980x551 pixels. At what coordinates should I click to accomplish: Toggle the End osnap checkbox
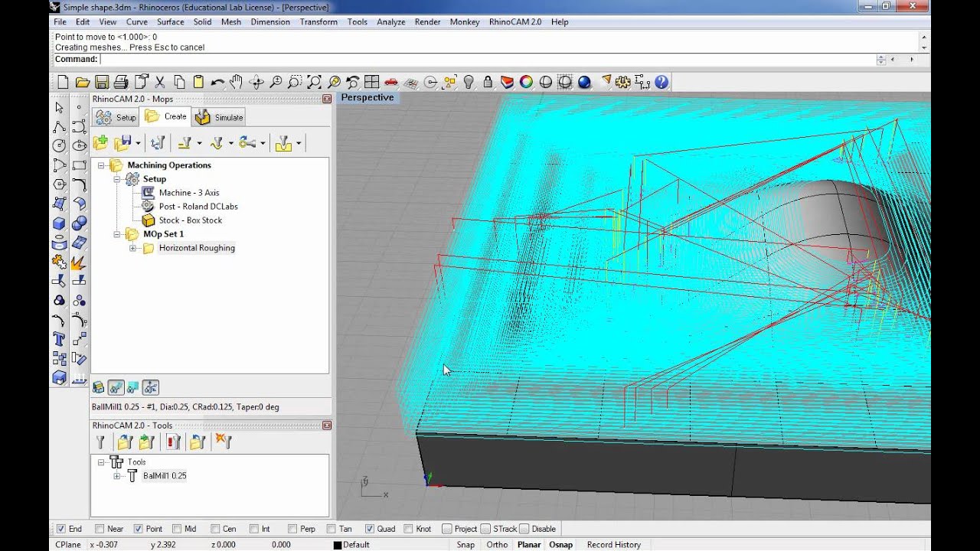click(x=60, y=529)
